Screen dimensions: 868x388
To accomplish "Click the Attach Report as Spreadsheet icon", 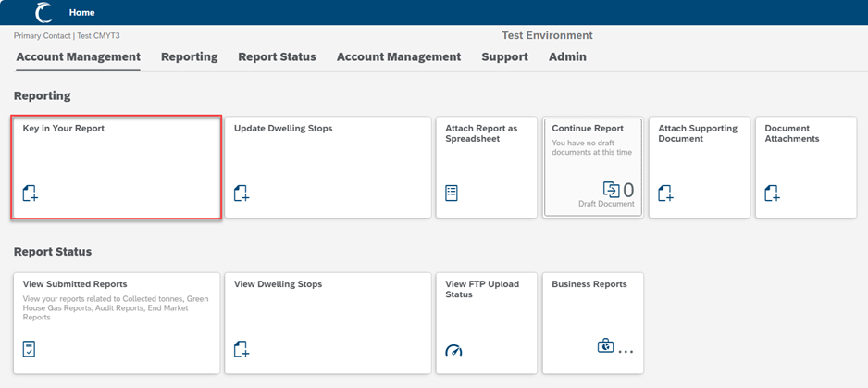I will (452, 194).
